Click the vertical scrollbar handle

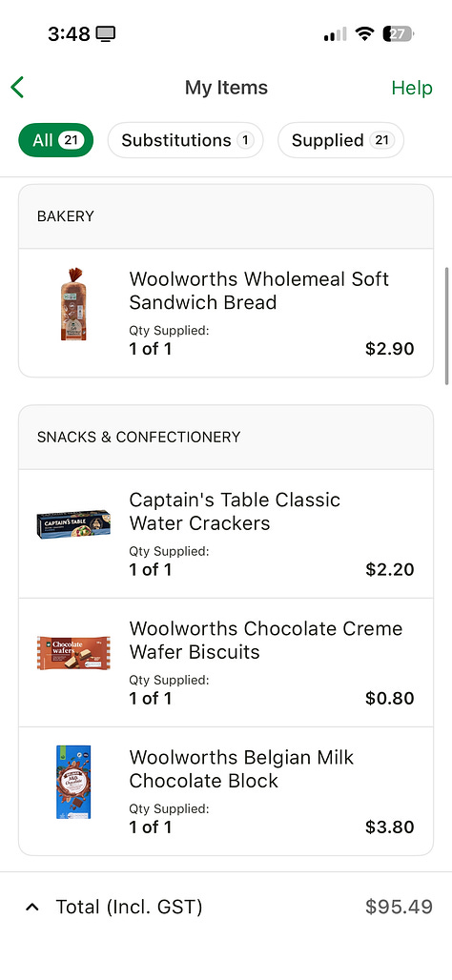447,326
